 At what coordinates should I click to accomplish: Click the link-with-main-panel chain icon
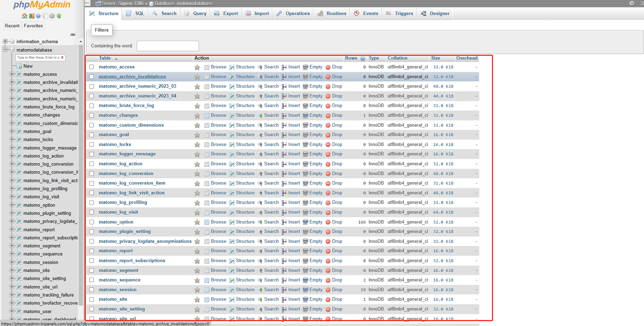tap(73, 34)
